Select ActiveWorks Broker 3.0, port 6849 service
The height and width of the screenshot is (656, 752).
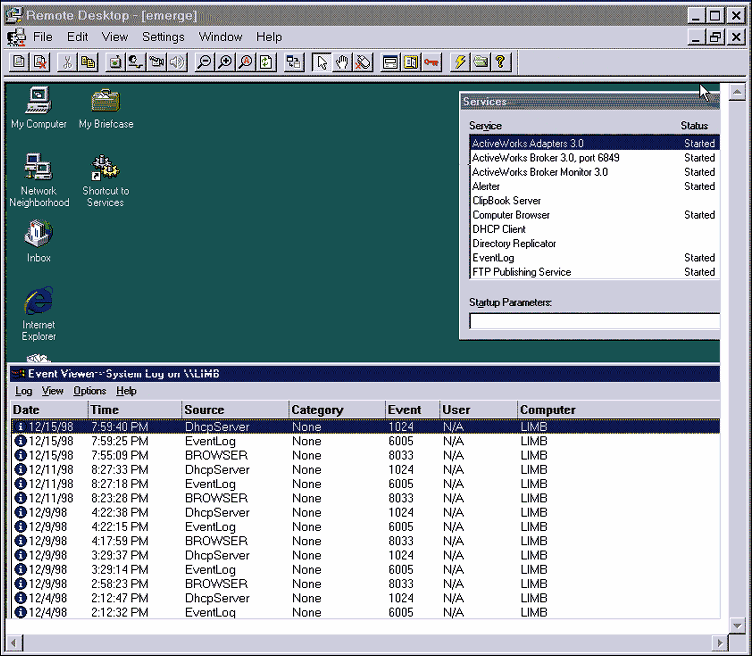click(x=595, y=158)
